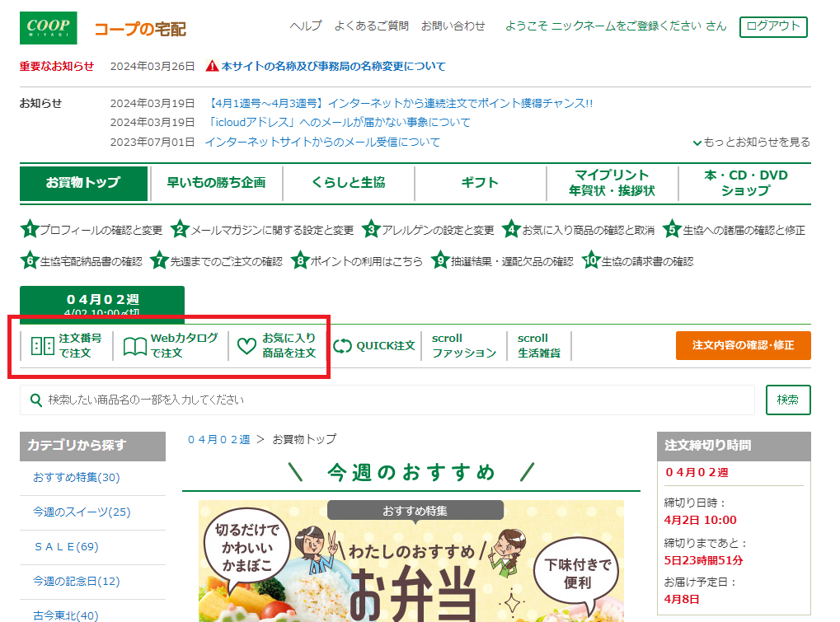
Task: Click the ログアウト button
Action: pyautogui.click(x=773, y=26)
